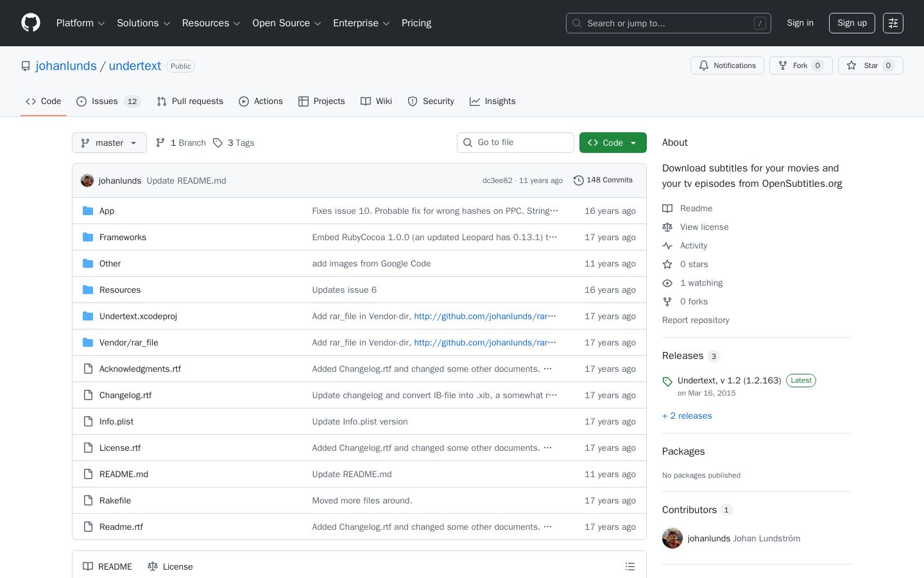Expand the Solutions menu
This screenshot has width=924, height=578.
(144, 23)
